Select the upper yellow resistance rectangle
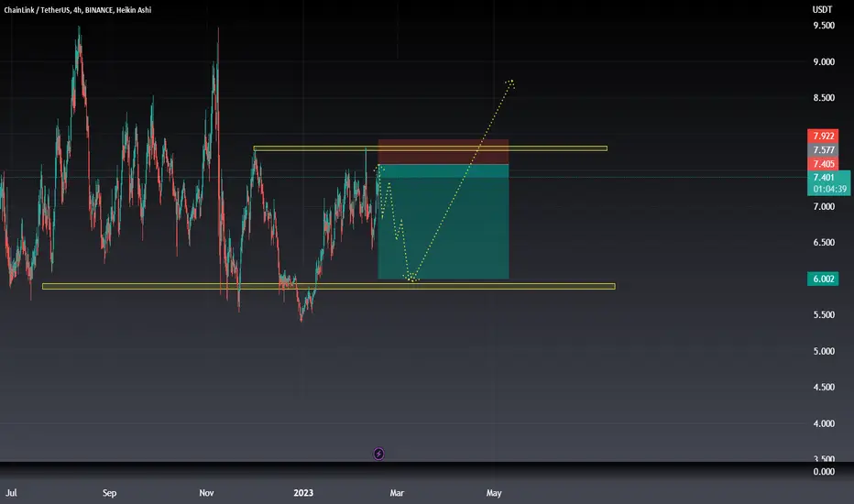 [x=431, y=148]
